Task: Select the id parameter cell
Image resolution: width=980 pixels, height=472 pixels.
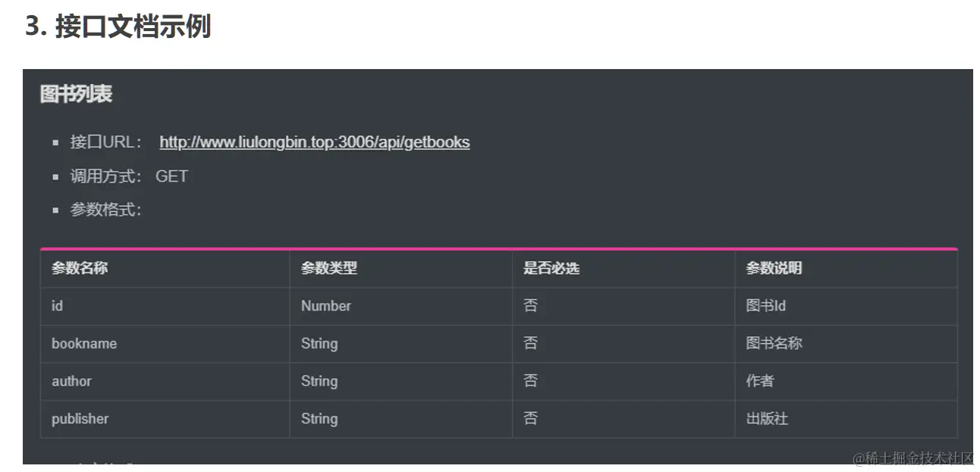Action: coord(57,306)
